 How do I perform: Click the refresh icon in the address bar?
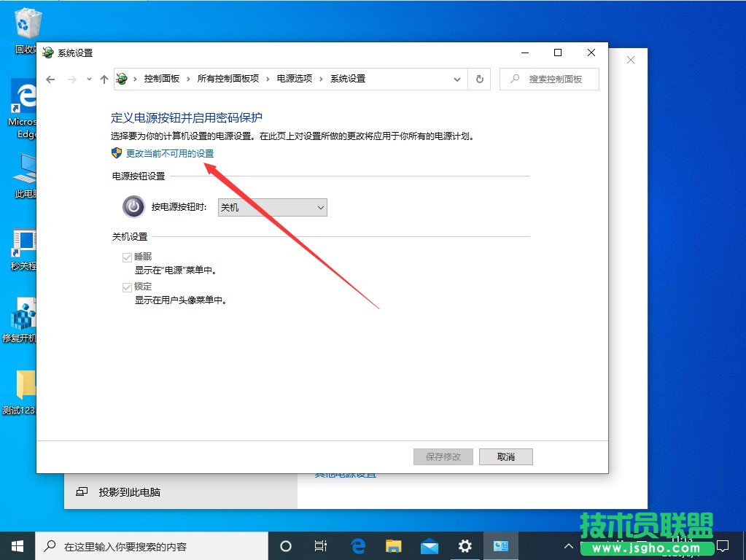point(479,79)
